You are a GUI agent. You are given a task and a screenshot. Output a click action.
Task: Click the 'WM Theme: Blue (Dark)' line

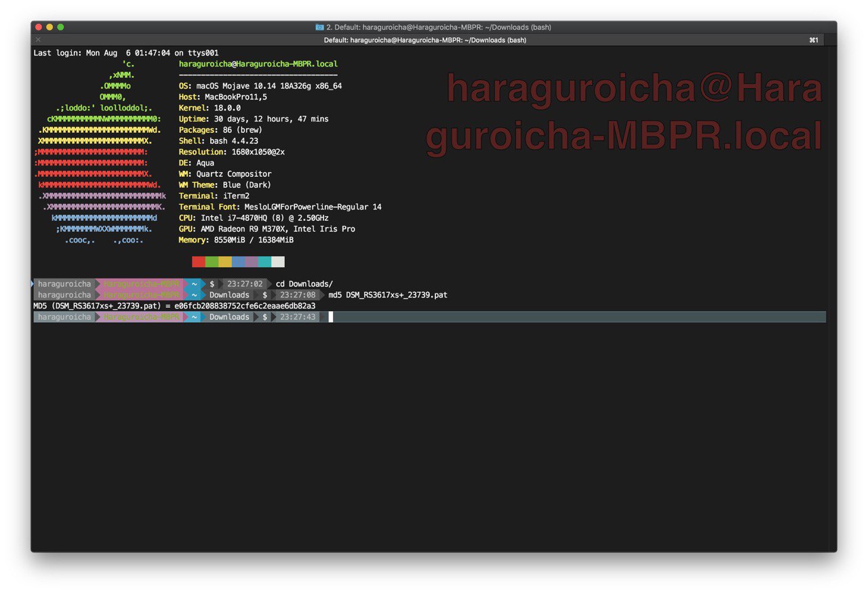[x=225, y=185]
